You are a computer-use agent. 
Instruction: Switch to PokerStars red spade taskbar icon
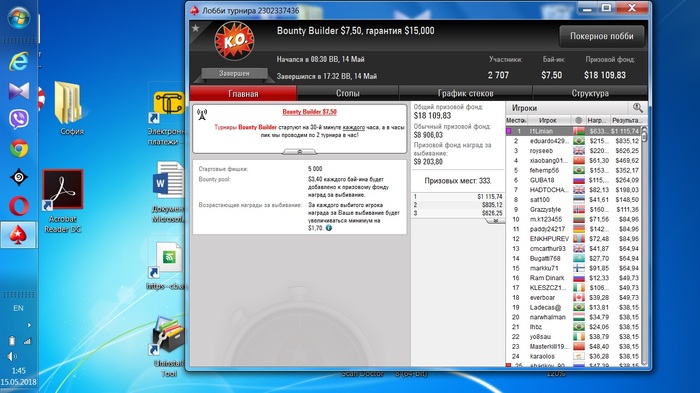tap(19, 235)
